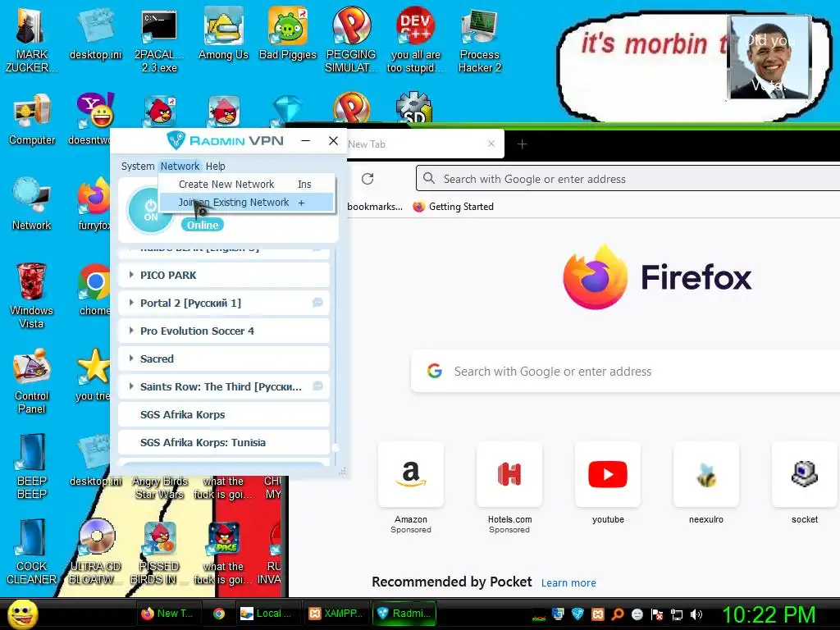Switch to Radmin VPN taskbar button
Viewport: 840px width, 630px height.
404,614
